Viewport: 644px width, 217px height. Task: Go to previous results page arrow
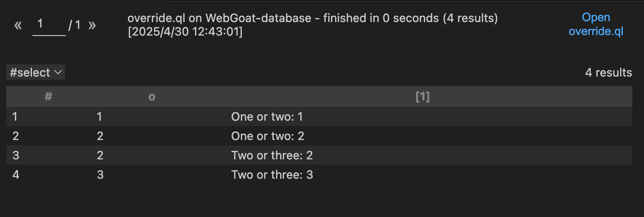(18, 25)
